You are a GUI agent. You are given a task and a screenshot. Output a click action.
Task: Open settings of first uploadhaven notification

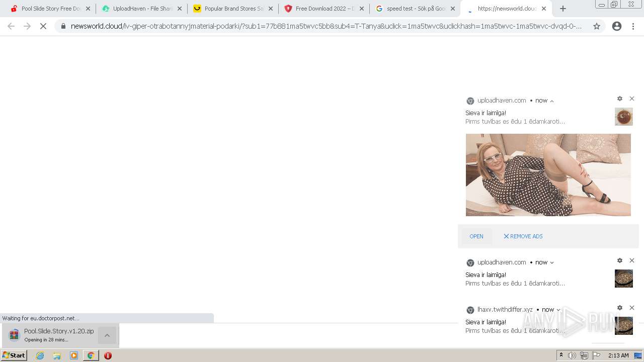click(x=620, y=99)
